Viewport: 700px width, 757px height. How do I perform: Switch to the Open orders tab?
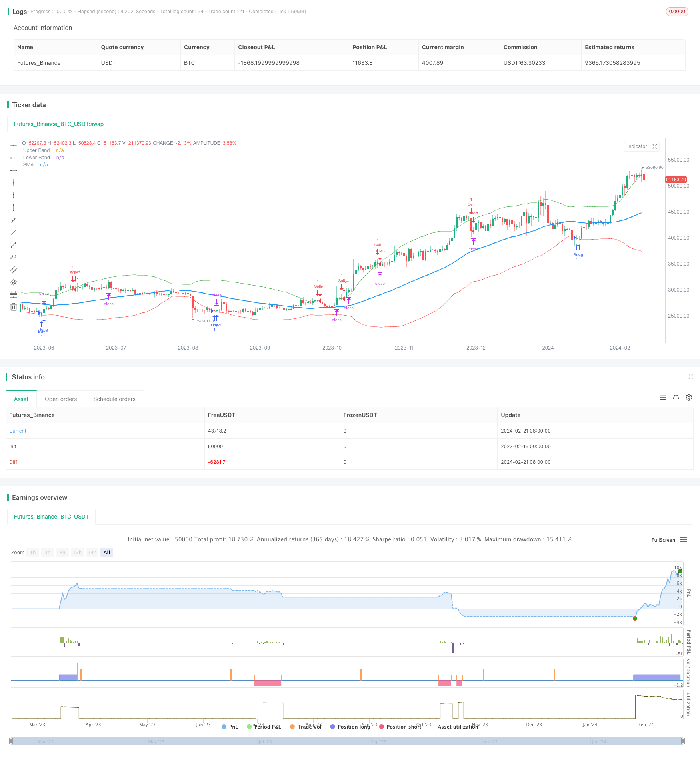coord(61,399)
